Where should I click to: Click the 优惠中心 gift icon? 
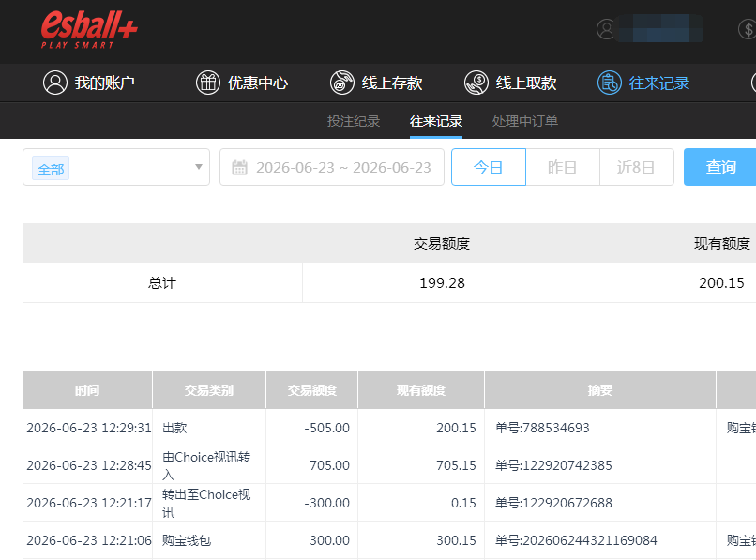point(208,83)
